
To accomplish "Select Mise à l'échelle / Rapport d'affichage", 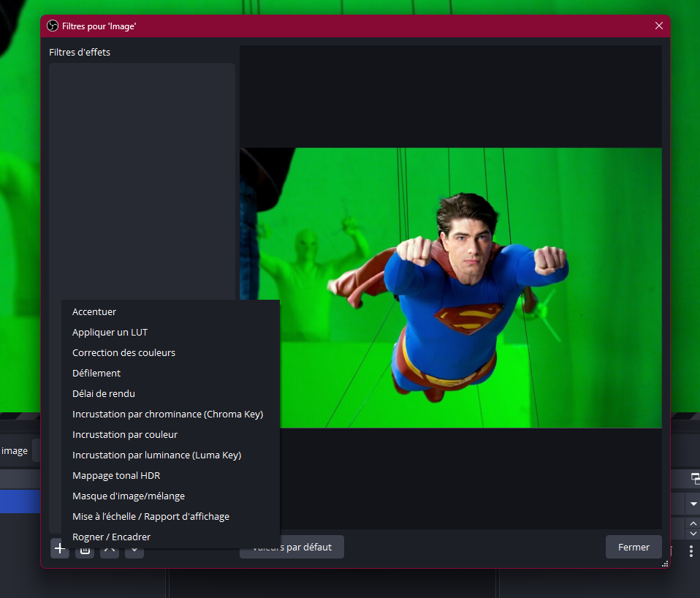I will point(170,517).
